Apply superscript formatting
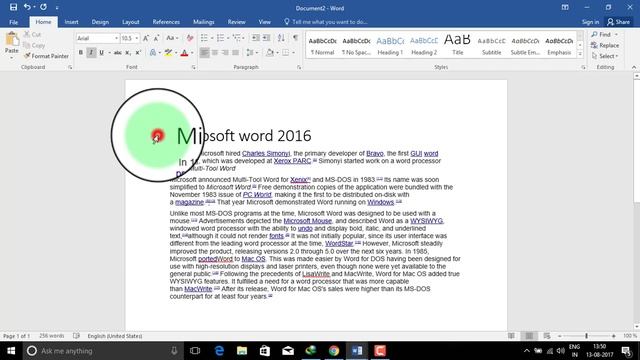The height and width of the screenshot is (360, 640). click(x=138, y=53)
